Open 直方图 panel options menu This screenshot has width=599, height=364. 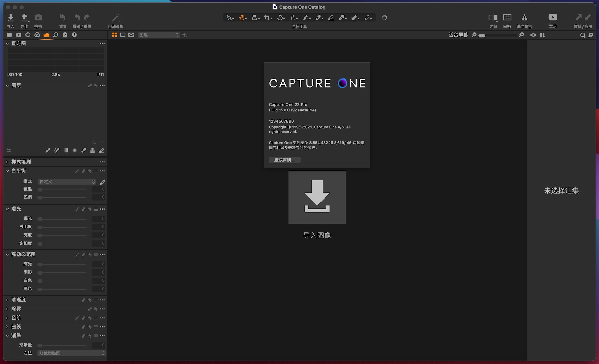(x=102, y=44)
